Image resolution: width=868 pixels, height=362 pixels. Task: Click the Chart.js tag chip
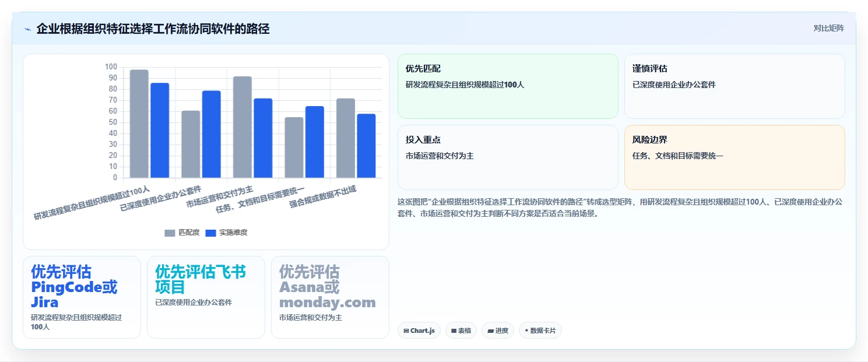point(419,331)
